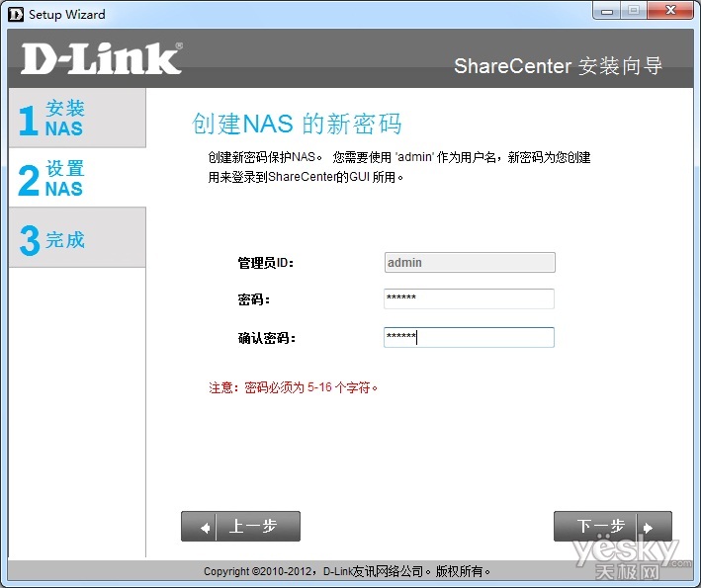
Task: Click the Copyright ©2010-2012 footer text
Action: pyautogui.click(x=347, y=571)
